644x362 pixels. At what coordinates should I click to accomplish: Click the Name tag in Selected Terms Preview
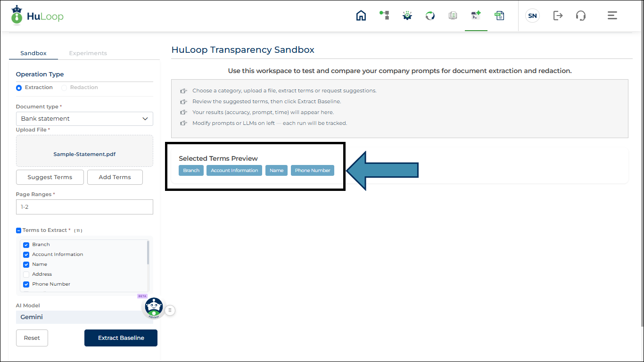pyautogui.click(x=277, y=171)
